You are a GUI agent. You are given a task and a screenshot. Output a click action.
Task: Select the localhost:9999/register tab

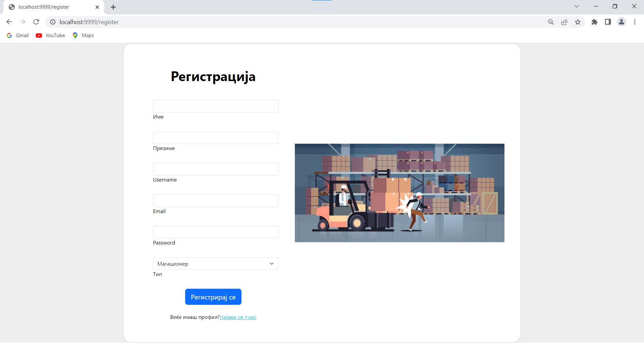pyautogui.click(x=47, y=7)
